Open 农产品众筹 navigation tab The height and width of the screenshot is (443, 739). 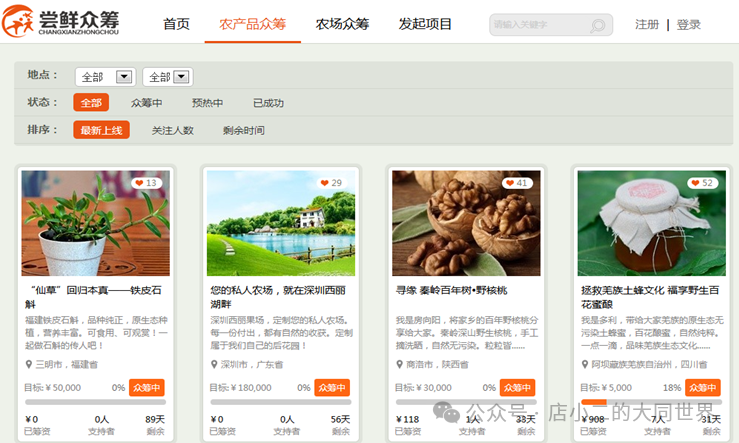point(253,24)
